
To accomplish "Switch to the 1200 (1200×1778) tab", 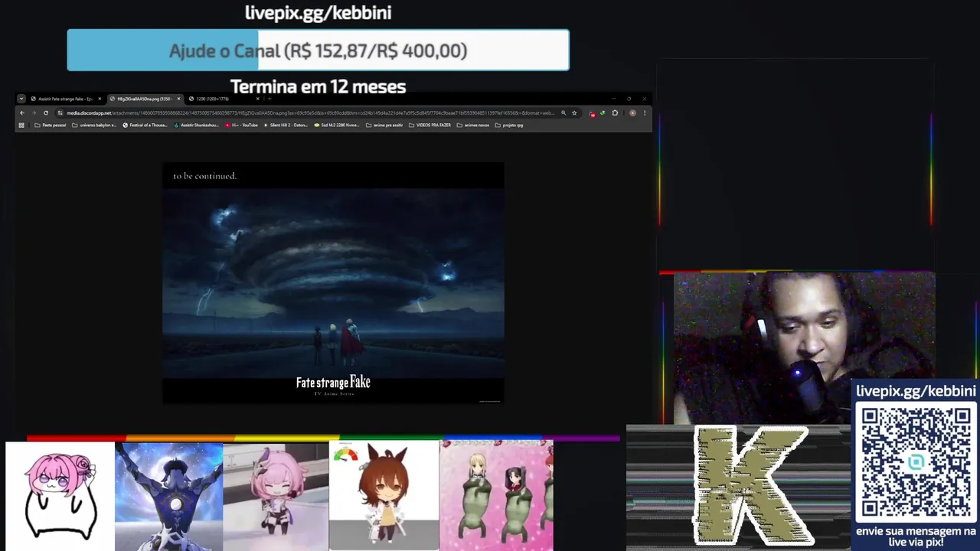I will 224,99.
